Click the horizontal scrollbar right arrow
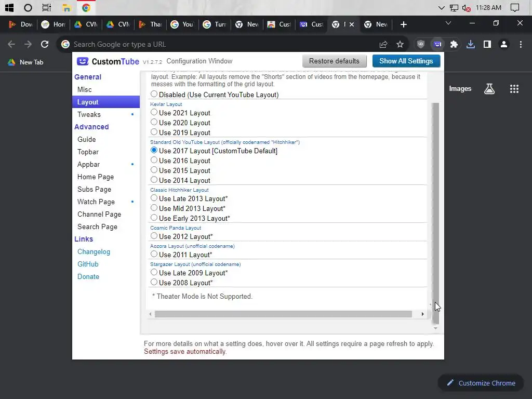The height and width of the screenshot is (399, 532). [422, 314]
